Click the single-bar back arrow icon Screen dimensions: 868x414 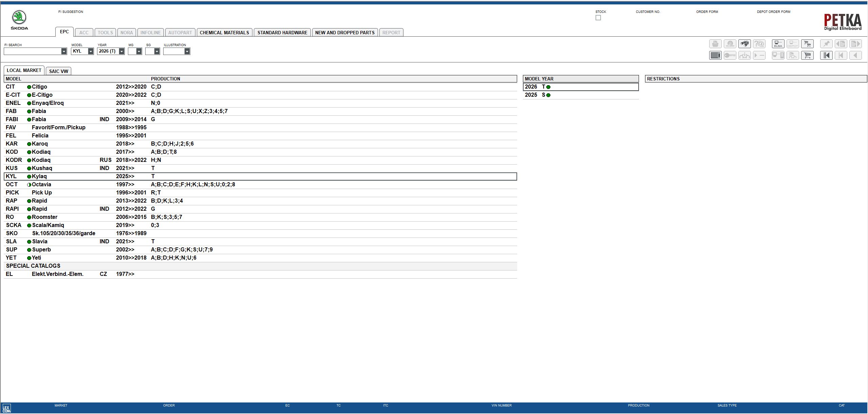coord(841,55)
